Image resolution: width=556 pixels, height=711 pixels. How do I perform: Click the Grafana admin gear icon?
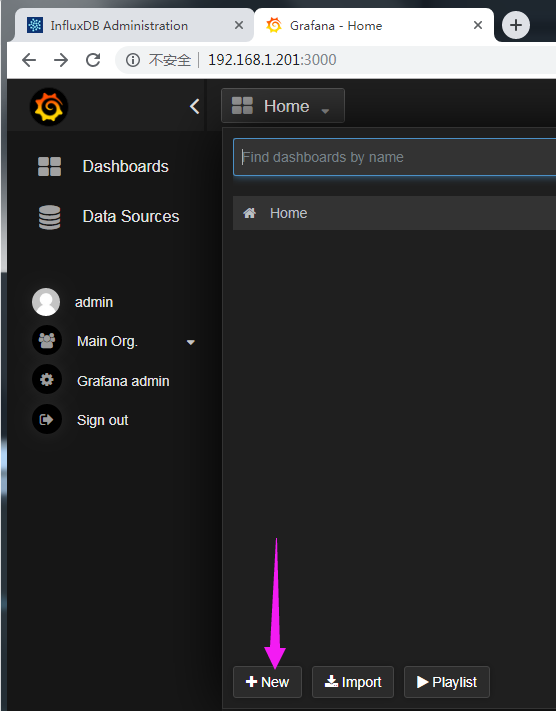click(x=47, y=380)
